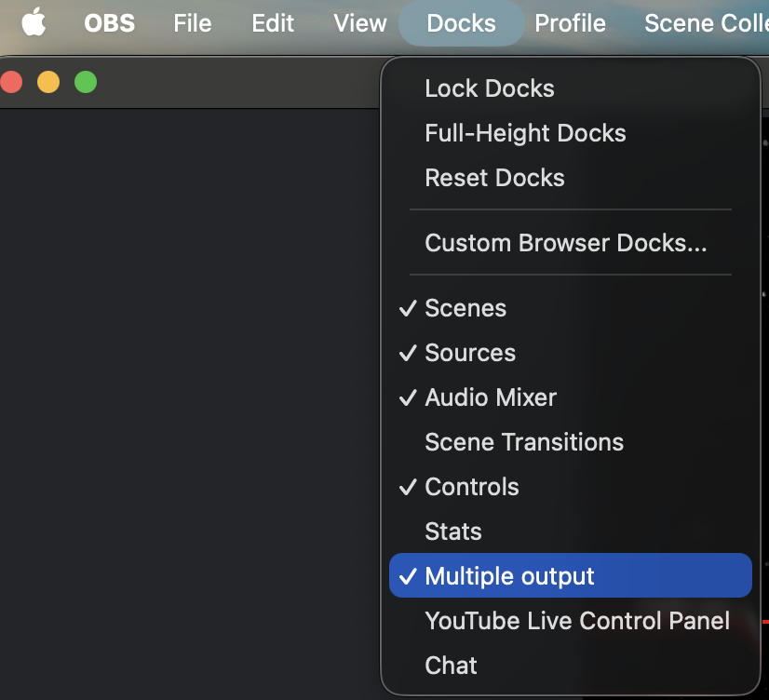Enable Full-Height Docks
The image size is (769, 700).
coord(525,133)
